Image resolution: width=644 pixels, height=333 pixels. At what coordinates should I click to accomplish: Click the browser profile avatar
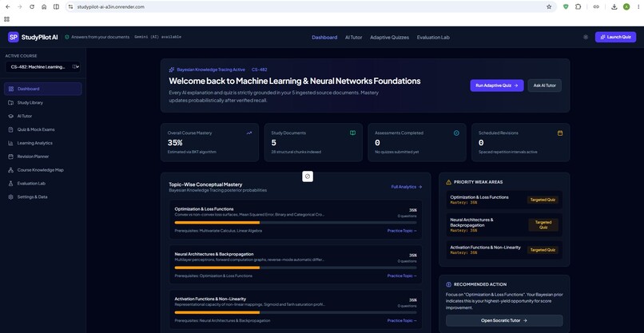click(x=626, y=6)
